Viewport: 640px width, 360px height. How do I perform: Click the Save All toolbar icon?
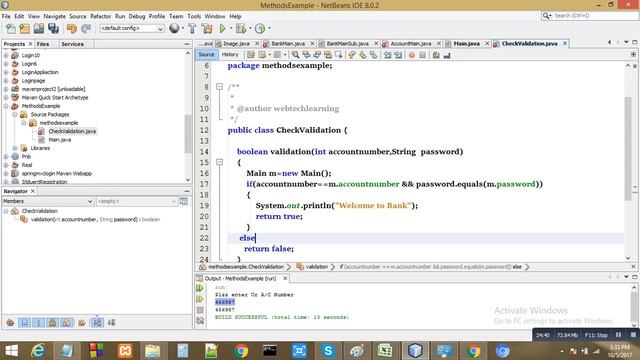click(53, 29)
